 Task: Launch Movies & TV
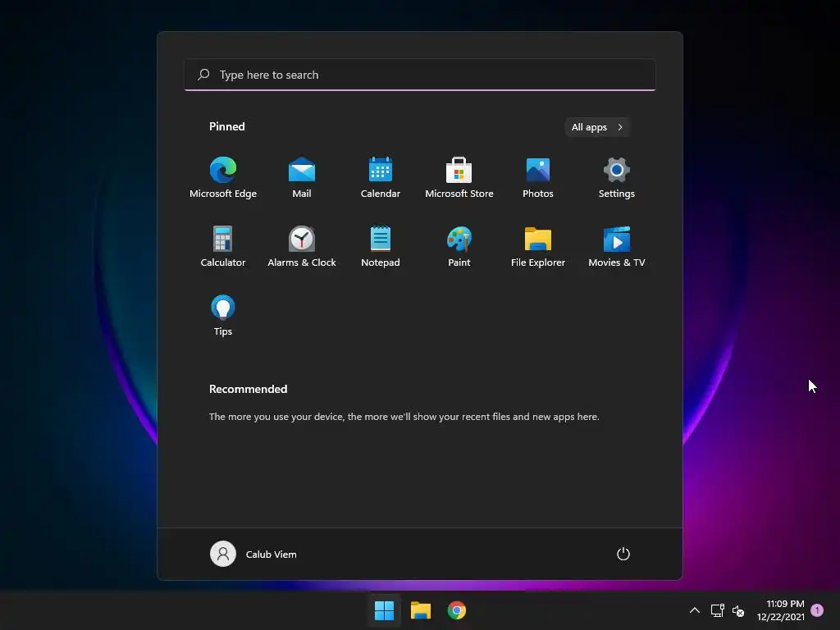pyautogui.click(x=617, y=246)
